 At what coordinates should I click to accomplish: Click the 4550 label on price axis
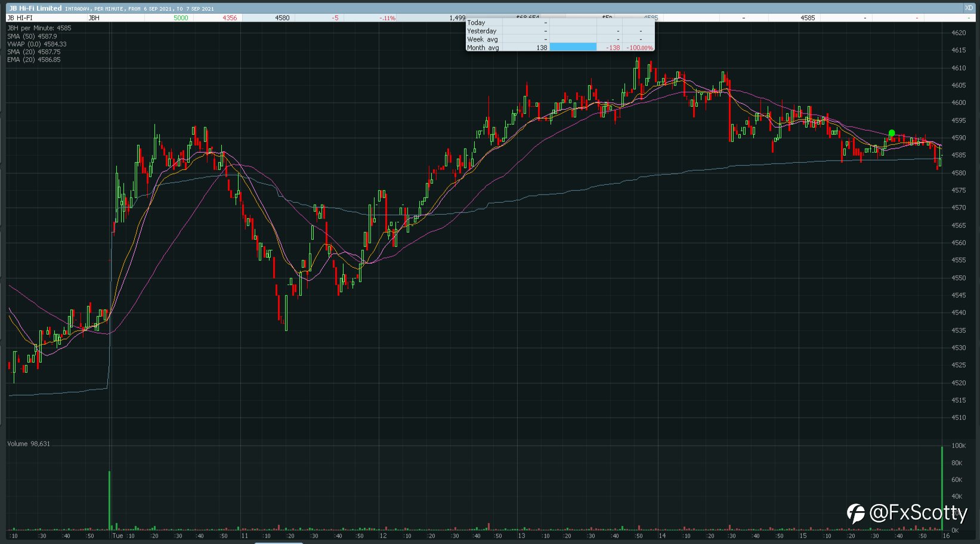point(959,278)
